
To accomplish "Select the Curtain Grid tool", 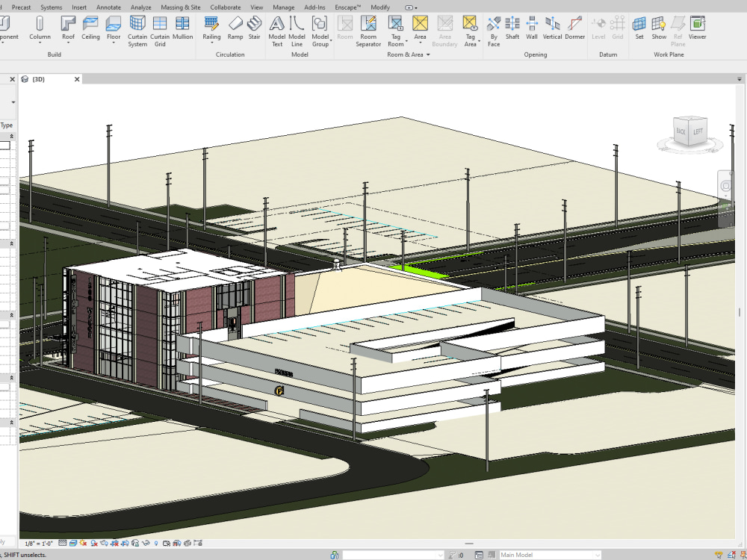I will pos(160,31).
